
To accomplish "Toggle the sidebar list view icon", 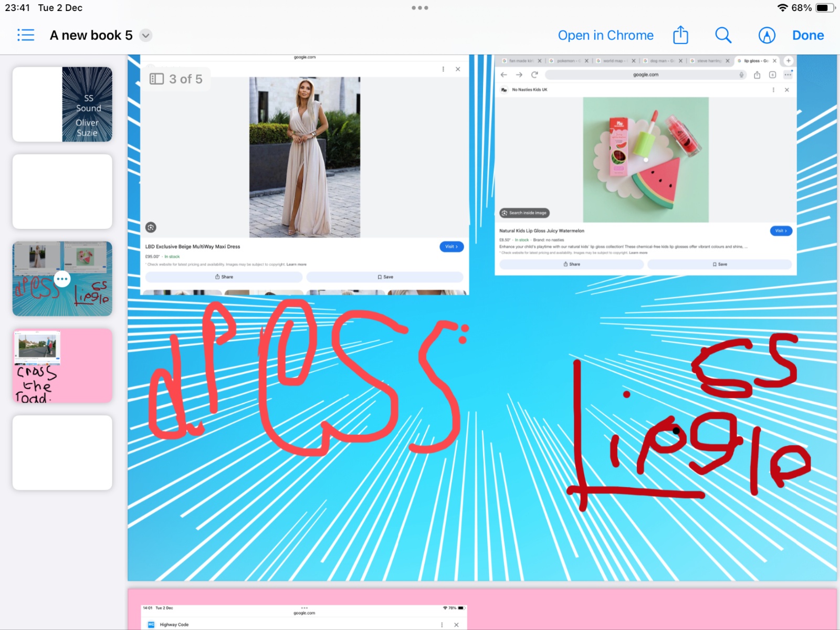I will point(26,35).
